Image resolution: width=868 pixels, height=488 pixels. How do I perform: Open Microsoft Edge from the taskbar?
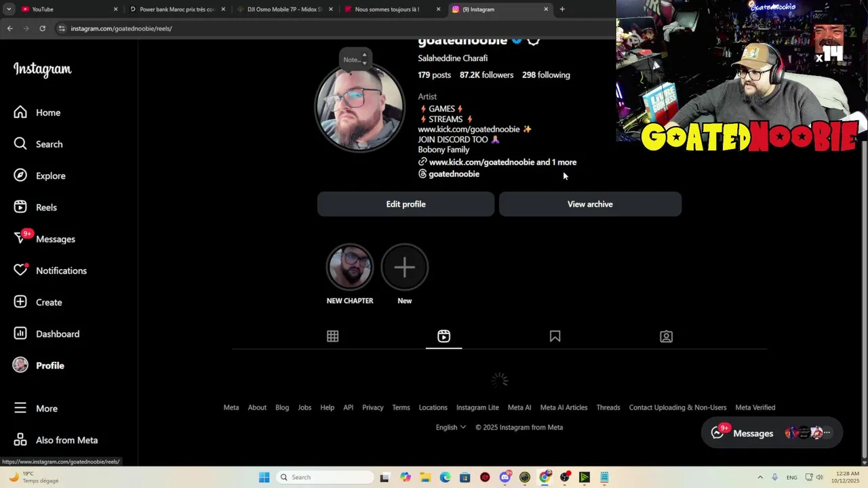click(x=445, y=477)
